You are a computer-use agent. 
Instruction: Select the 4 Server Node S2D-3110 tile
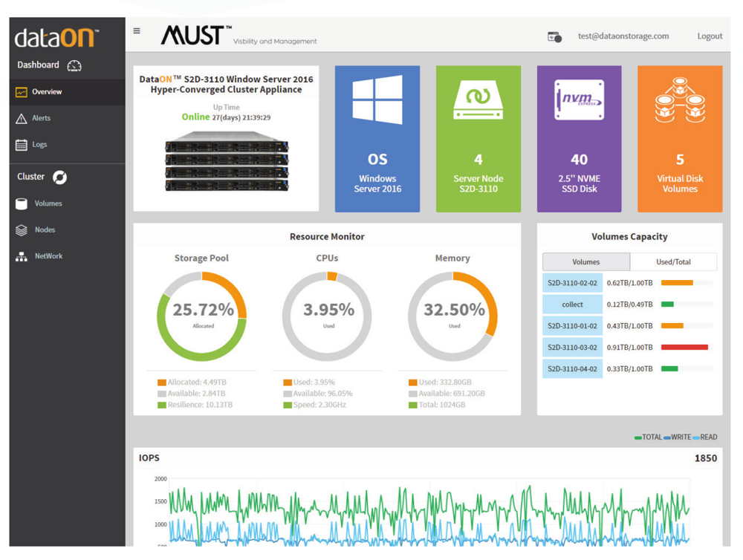(x=478, y=139)
